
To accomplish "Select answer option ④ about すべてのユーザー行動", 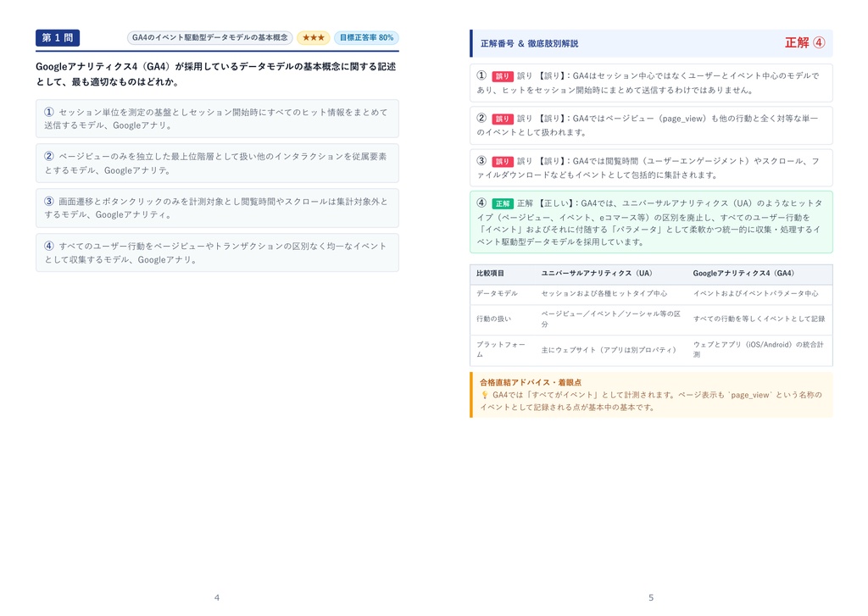I will [217, 253].
